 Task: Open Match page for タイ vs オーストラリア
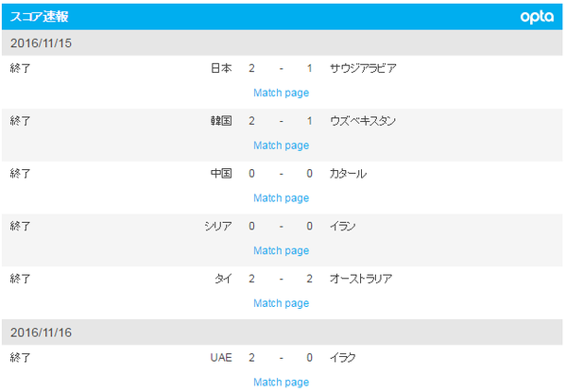(281, 303)
